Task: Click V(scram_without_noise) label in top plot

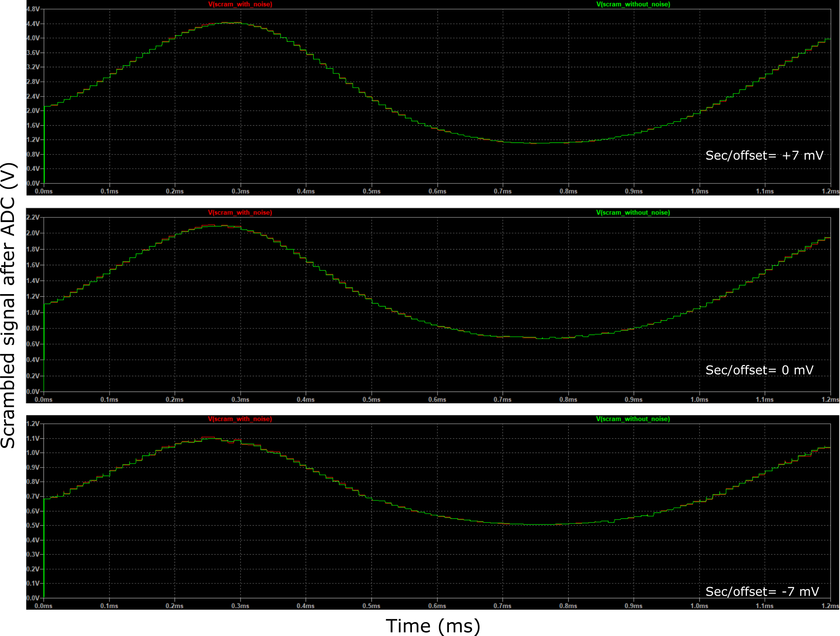Action: click(633, 4)
